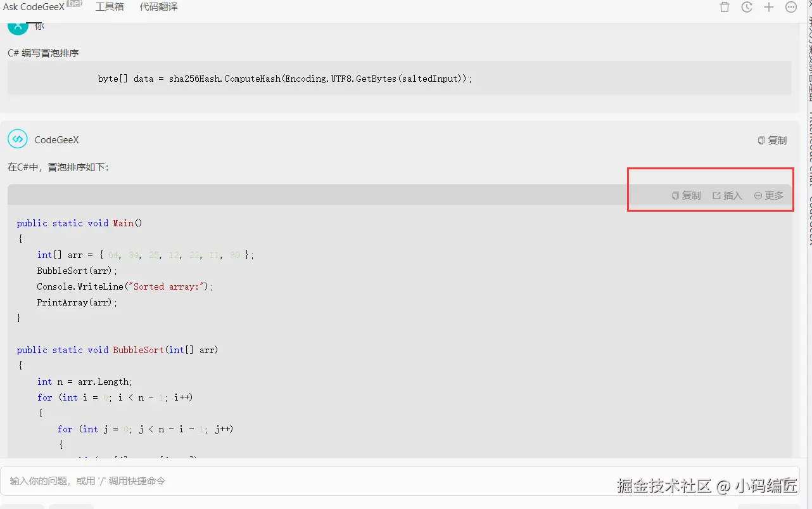Click the 'for (int i = 0' loop line

point(115,397)
